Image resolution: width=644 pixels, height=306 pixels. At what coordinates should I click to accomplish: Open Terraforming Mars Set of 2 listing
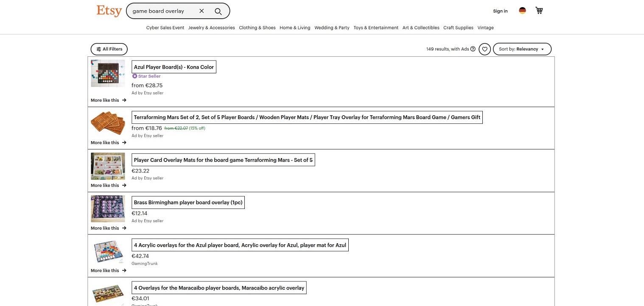tap(307, 117)
